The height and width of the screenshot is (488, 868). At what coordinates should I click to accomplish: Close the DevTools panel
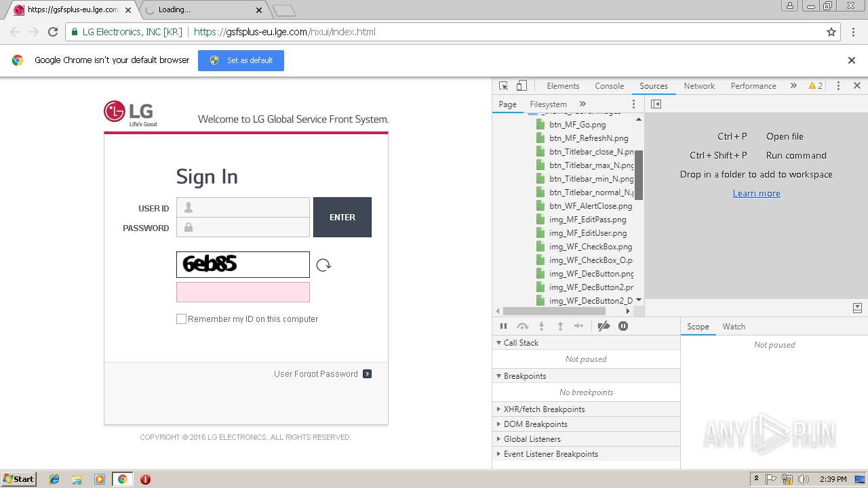click(856, 85)
